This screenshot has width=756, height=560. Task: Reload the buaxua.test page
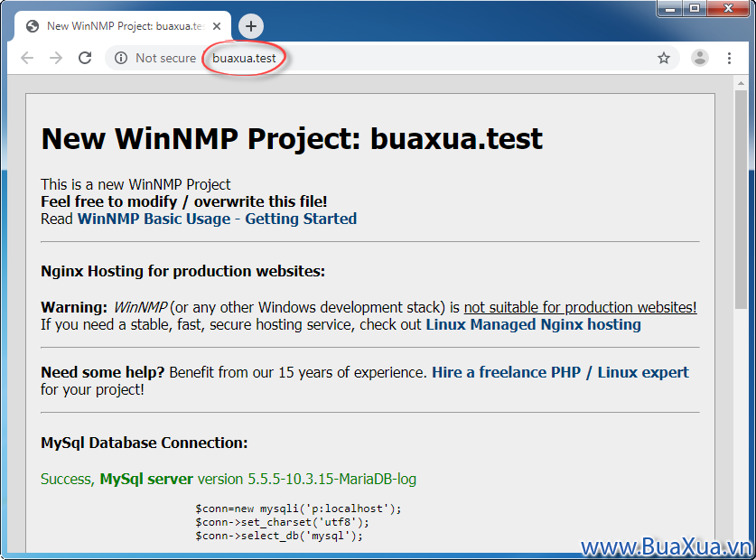[x=85, y=59]
